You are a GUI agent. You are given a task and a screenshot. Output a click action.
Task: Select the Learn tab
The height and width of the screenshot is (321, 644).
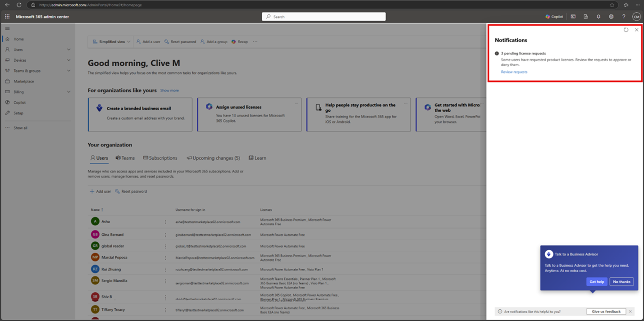pyautogui.click(x=257, y=158)
